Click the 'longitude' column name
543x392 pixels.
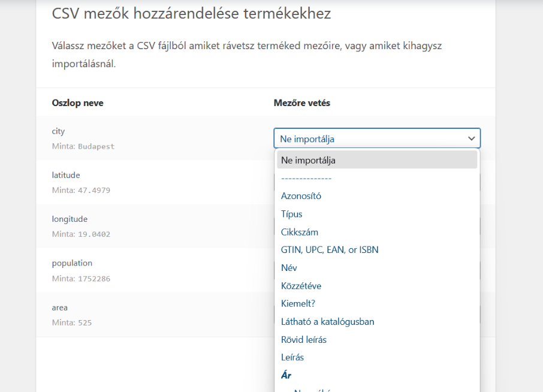point(70,219)
